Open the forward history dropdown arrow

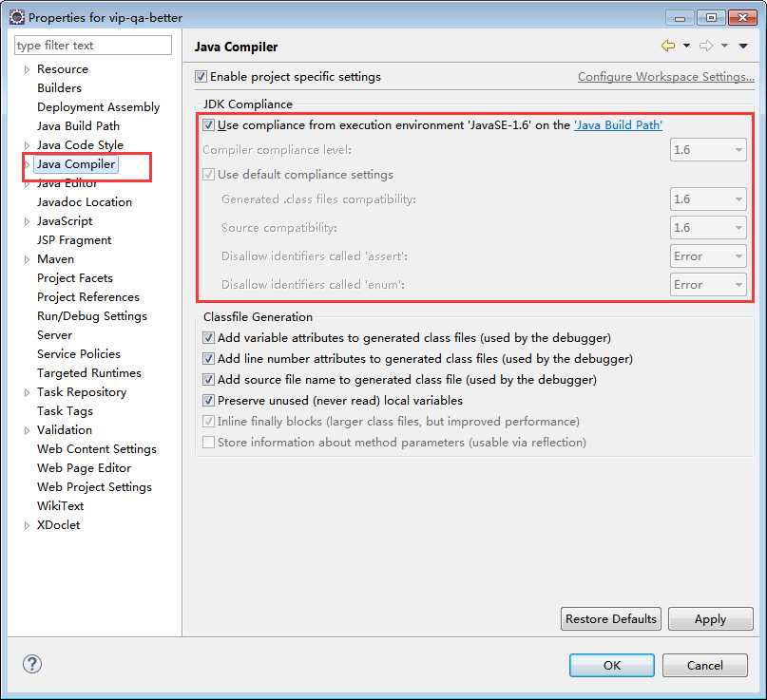pos(724,46)
